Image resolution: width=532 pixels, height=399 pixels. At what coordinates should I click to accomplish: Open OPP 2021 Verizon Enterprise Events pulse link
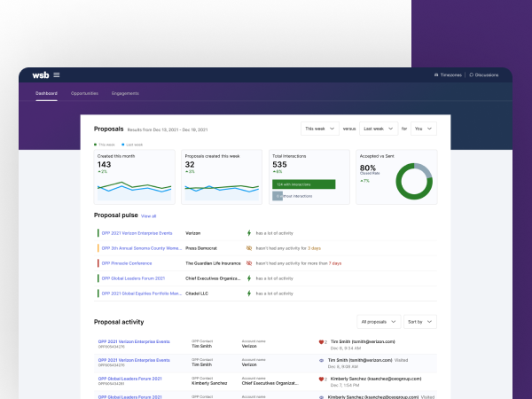(137, 233)
